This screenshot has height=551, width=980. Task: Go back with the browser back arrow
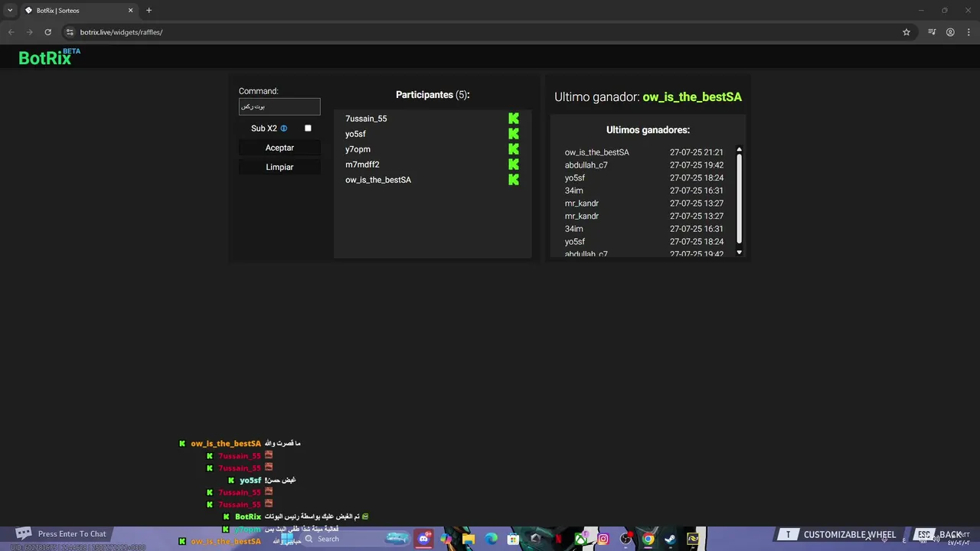pyautogui.click(x=11, y=32)
